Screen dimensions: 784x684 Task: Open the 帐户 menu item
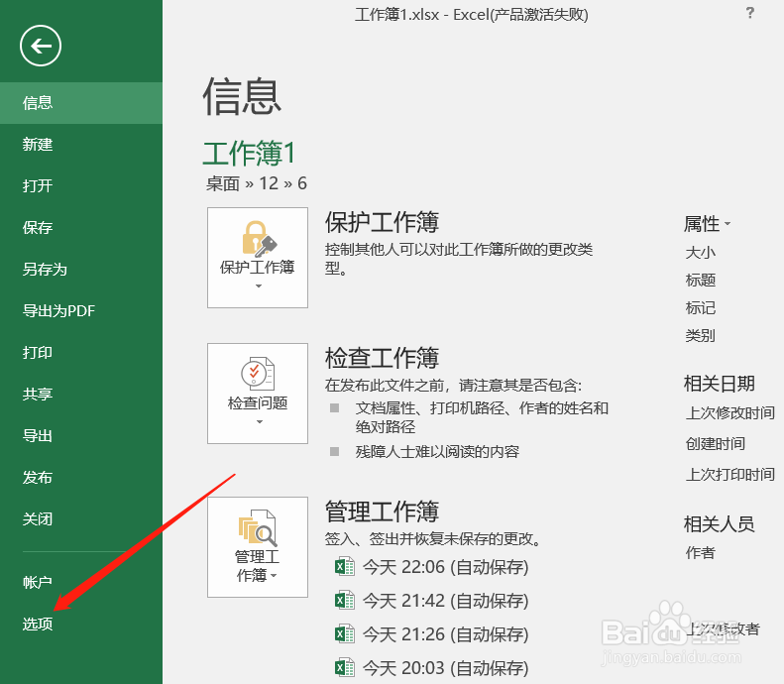click(81, 583)
